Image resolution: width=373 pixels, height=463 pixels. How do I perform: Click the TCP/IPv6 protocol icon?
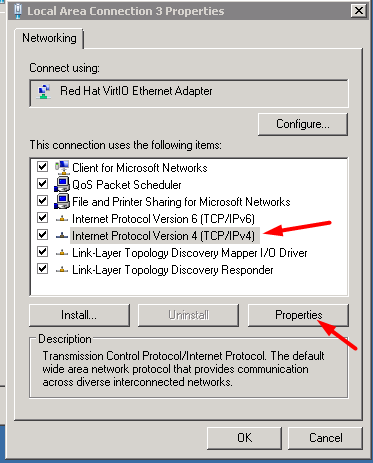[62, 219]
